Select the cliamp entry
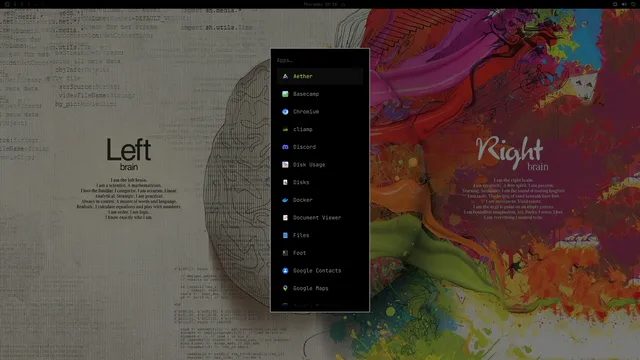The height and width of the screenshot is (360, 640). point(320,129)
